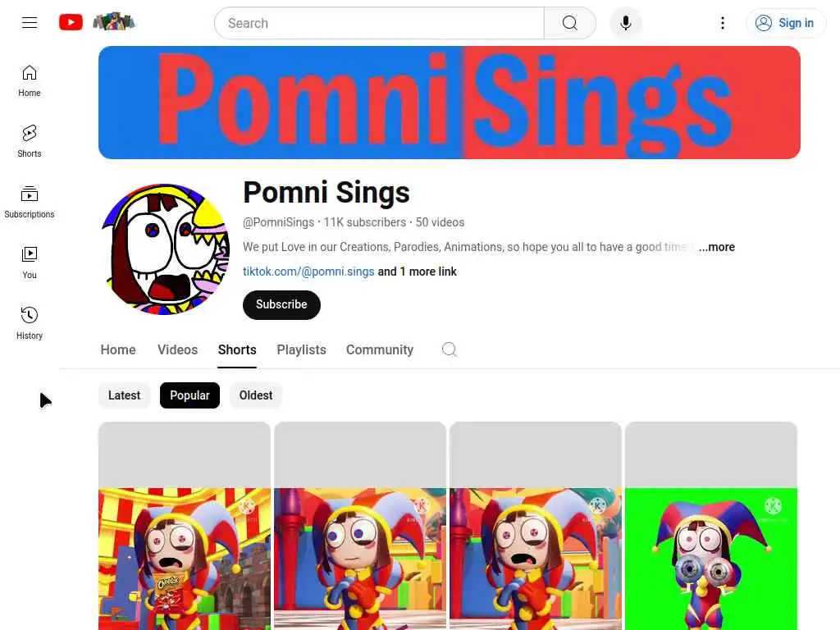
Task: Subscribe to Pomni Sings channel
Action: click(x=281, y=305)
